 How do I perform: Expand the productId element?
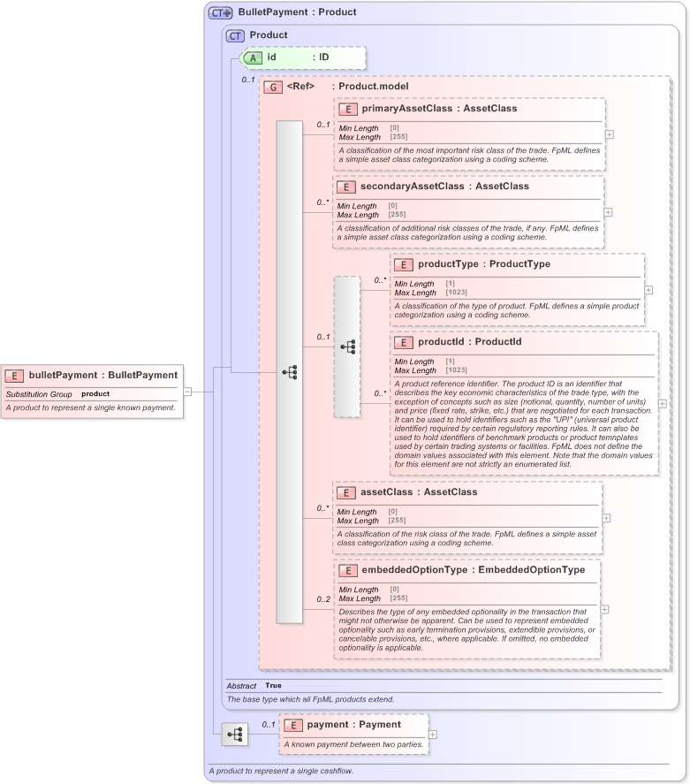tap(663, 404)
